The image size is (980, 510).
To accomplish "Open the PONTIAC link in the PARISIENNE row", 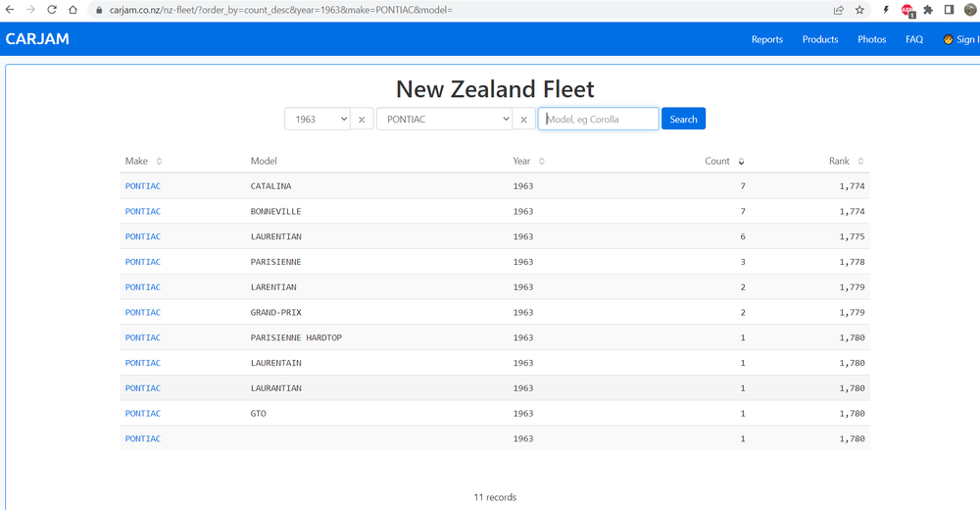I will click(142, 262).
